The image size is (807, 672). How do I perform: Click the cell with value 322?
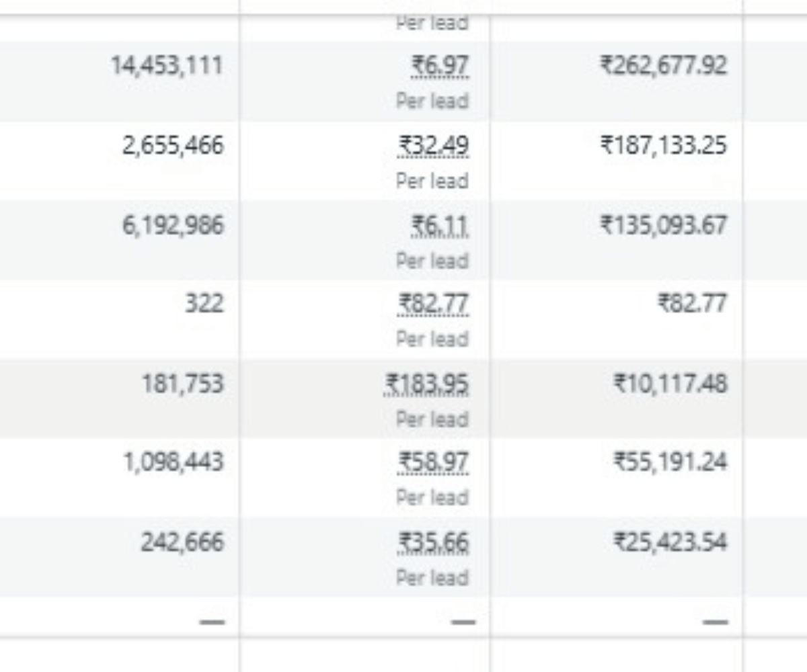(x=204, y=304)
